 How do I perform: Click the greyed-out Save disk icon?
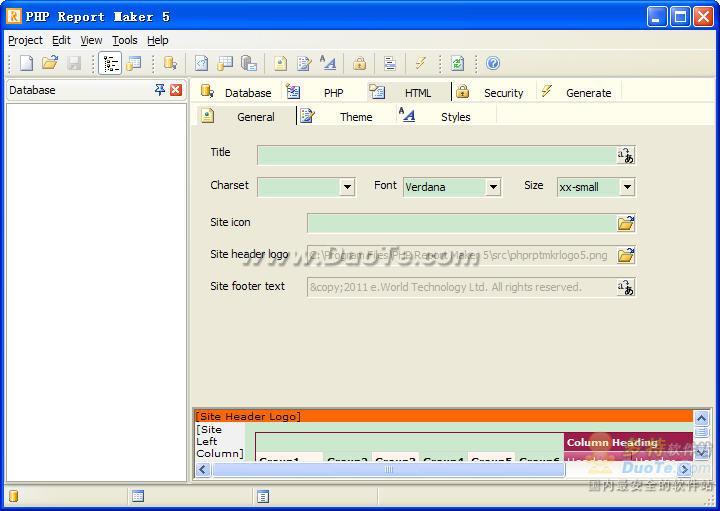[x=74, y=63]
